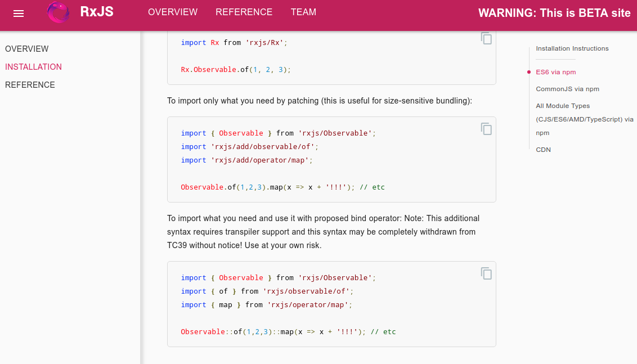637x364 pixels.
Task: Open the hamburger navigation menu
Action: (19, 14)
